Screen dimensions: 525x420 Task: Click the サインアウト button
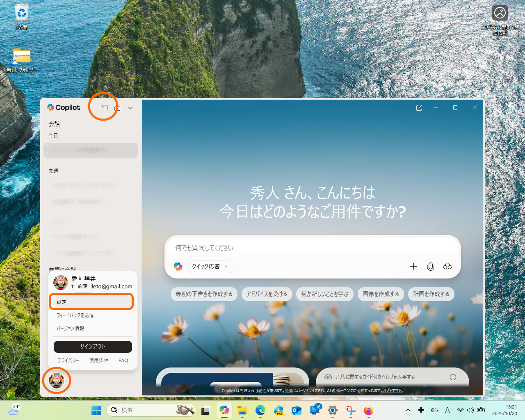click(93, 347)
